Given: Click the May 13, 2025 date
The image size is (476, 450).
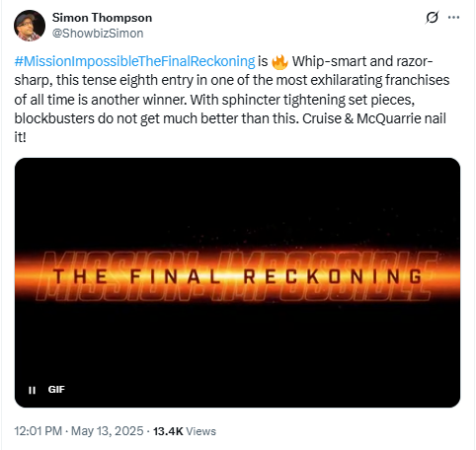Looking at the screenshot, I should [108, 431].
